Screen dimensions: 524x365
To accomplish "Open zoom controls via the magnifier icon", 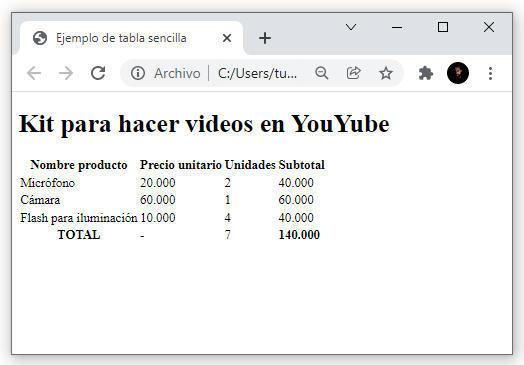I will tap(321, 73).
